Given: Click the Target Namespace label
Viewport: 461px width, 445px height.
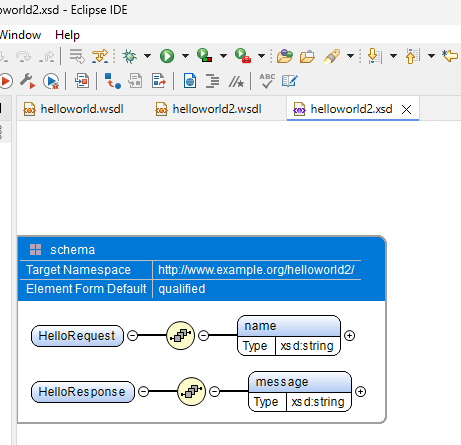Looking at the screenshot, I should click(78, 270).
